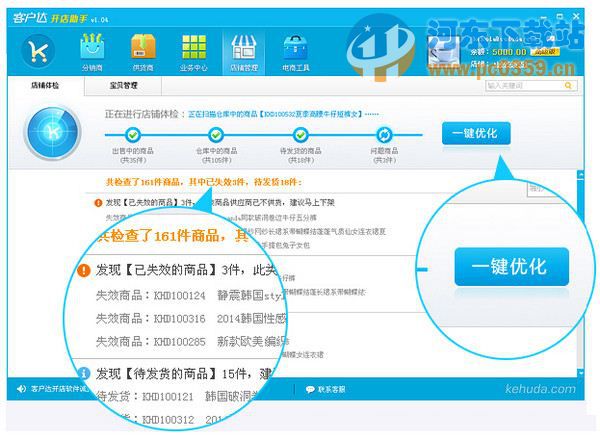Click the Kehuda K logo icon
Screen dimensions: 600x439
(x=38, y=51)
